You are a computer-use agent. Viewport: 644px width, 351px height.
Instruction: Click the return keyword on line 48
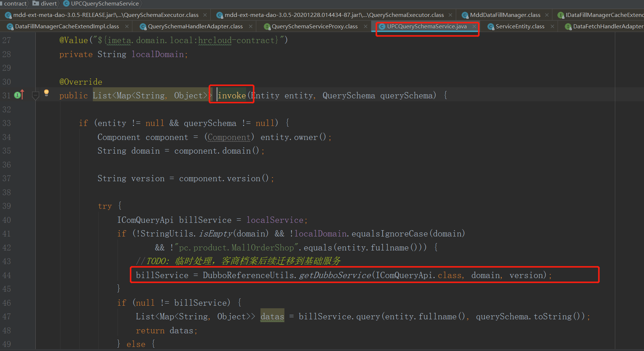150,330
